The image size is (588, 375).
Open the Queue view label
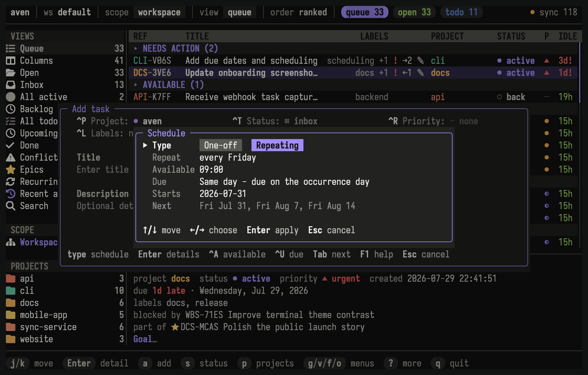coord(32,48)
